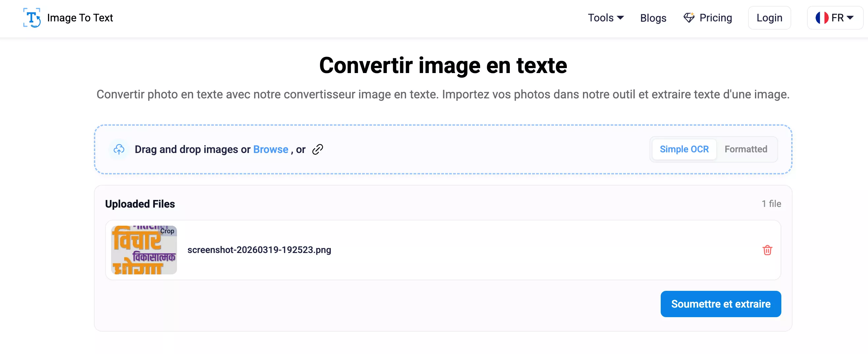
Task: Open the FR language dropdown arrow
Action: tap(850, 17)
